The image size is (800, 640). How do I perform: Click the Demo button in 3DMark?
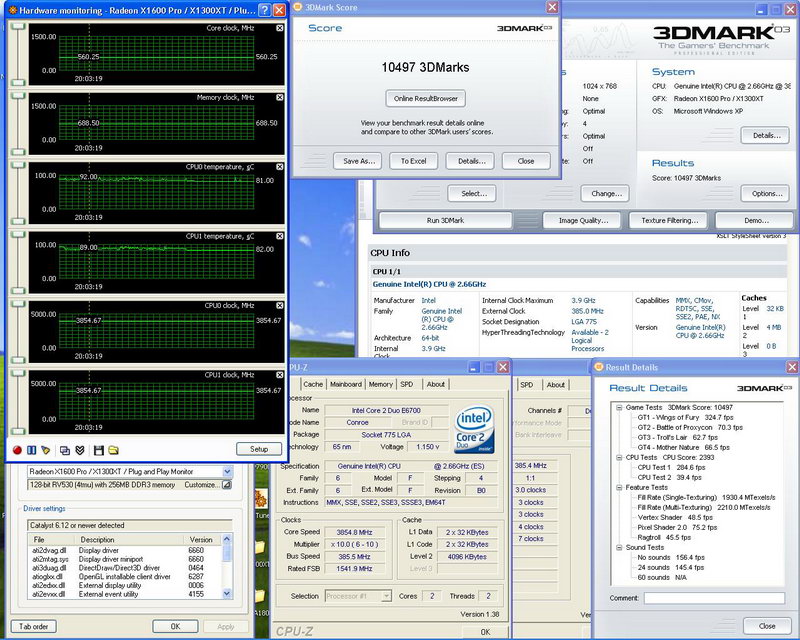click(756, 220)
